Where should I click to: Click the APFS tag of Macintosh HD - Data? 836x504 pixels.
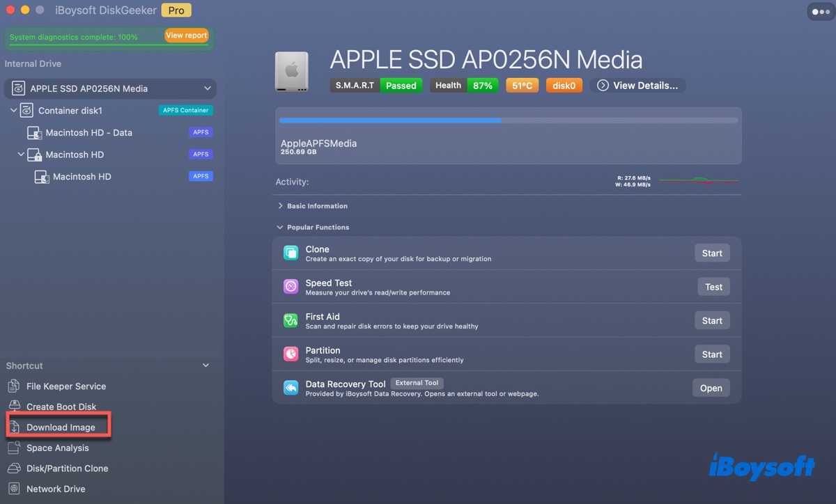(201, 132)
